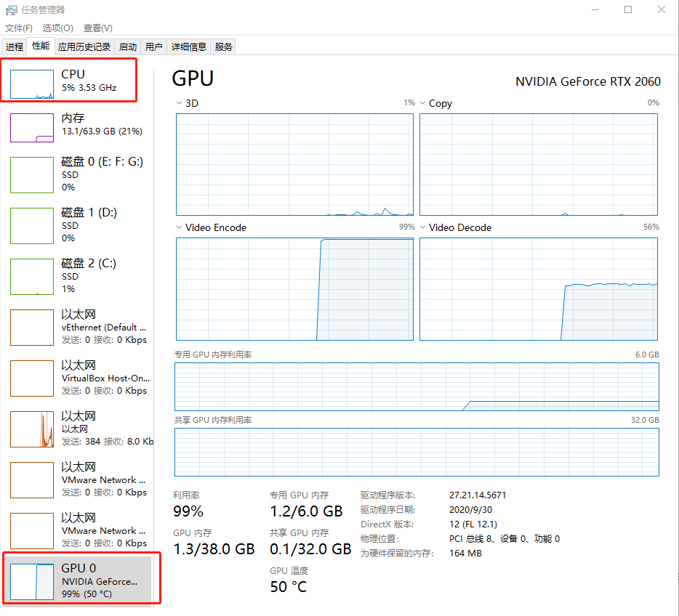
Task: Switch to the 进程 tab
Action: tap(15, 46)
